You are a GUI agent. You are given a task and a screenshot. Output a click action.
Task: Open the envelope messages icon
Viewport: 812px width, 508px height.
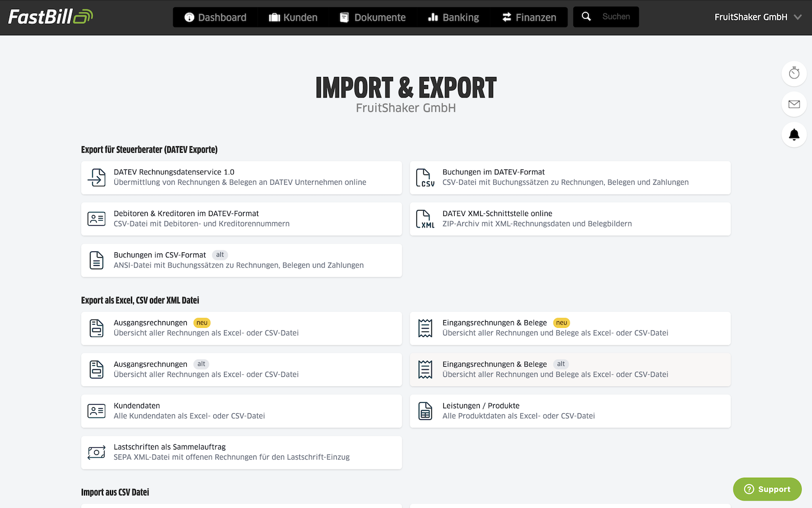click(x=794, y=105)
